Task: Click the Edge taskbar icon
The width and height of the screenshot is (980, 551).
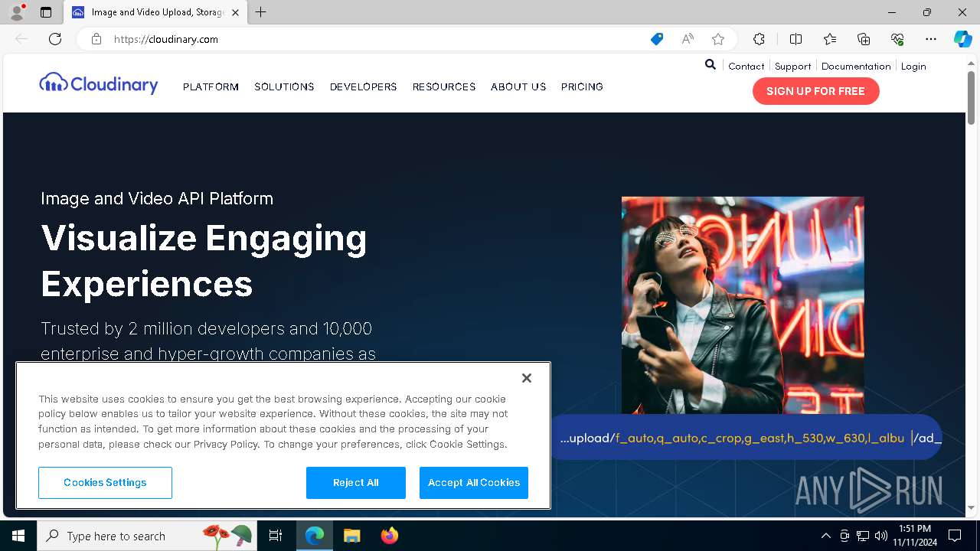Action: point(315,536)
